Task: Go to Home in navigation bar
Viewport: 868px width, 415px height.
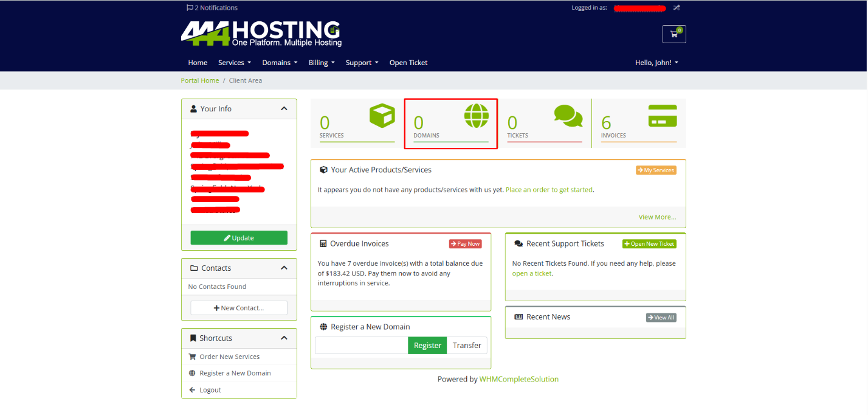Action: coord(198,63)
